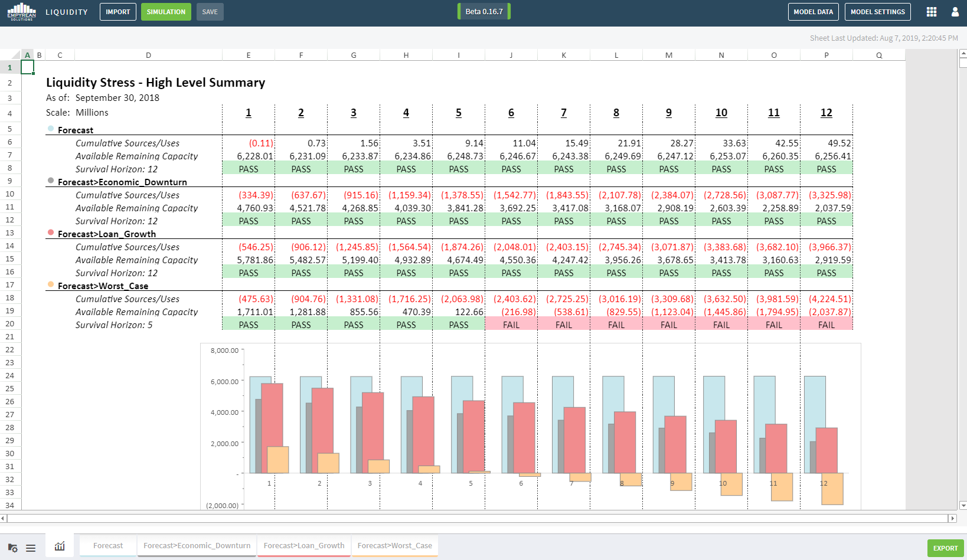Open the folder settings icon in the bottom bar
The height and width of the screenshot is (560, 967).
pyautogui.click(x=12, y=548)
